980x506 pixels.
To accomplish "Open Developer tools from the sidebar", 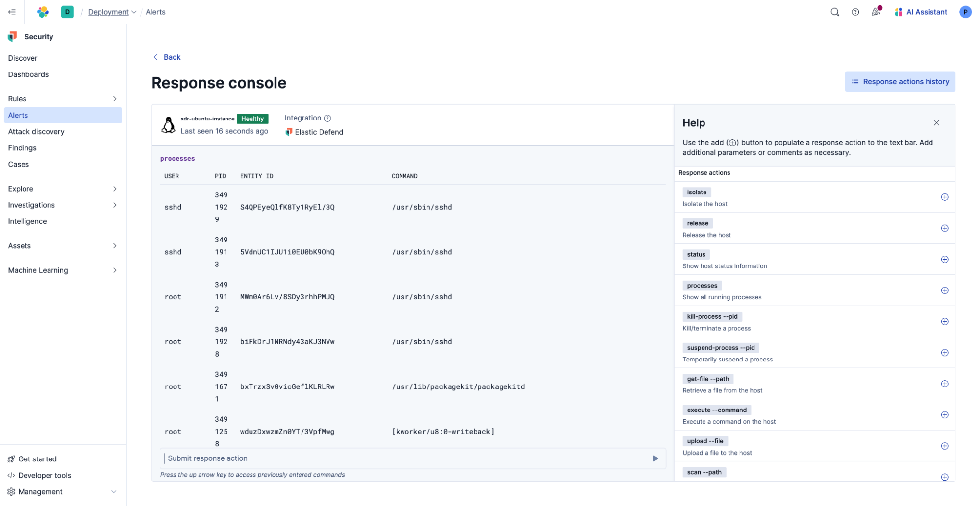I will 45,475.
